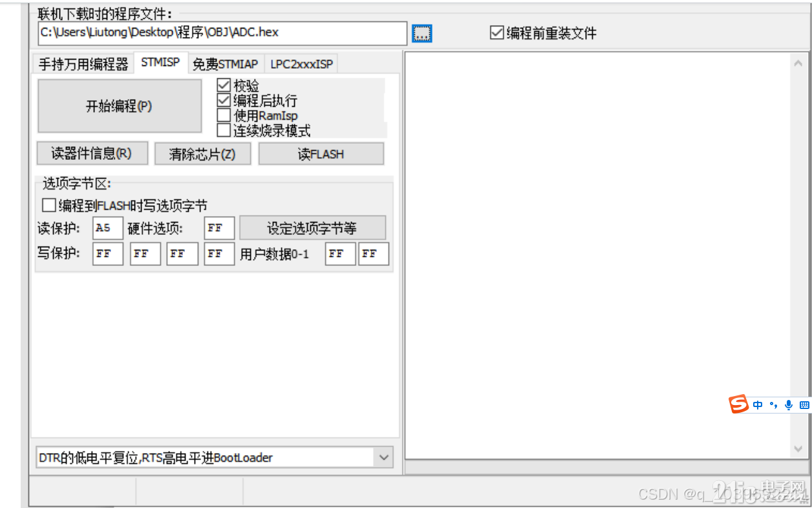Image resolution: width=812 pixels, height=508 pixels.
Task: Click the 开始编程(P) button
Action: pyautogui.click(x=120, y=106)
